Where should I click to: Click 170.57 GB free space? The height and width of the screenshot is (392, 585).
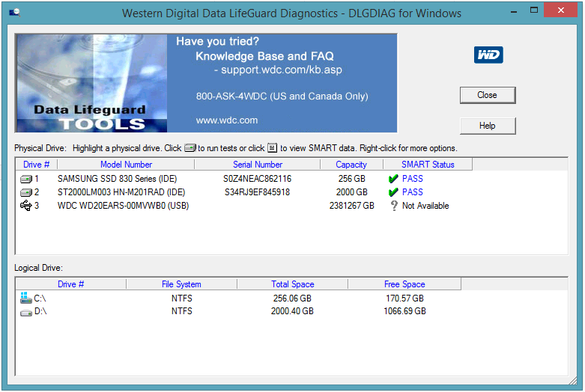[404, 298]
